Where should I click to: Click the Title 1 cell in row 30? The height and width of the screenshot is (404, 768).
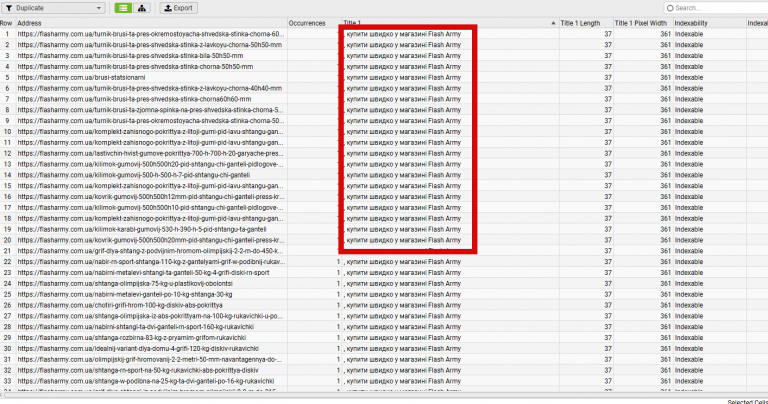tap(403, 349)
